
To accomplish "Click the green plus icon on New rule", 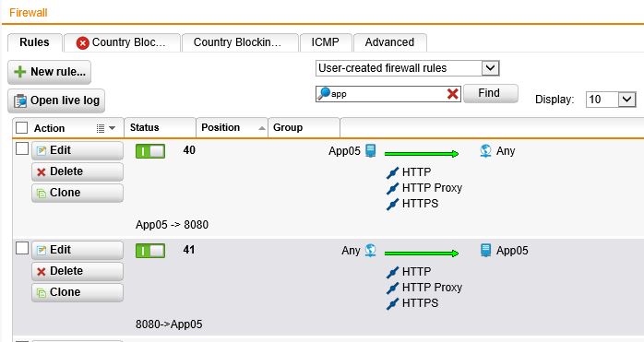I will tap(19, 72).
